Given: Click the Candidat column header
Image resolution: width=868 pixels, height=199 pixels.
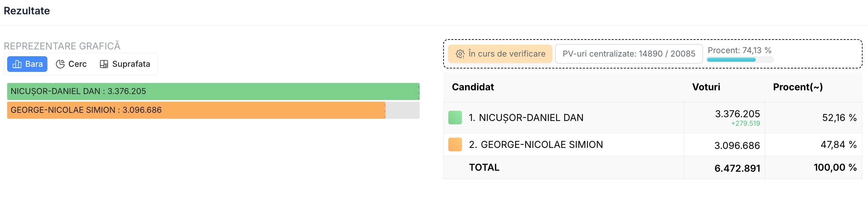Looking at the screenshot, I should point(473,87).
